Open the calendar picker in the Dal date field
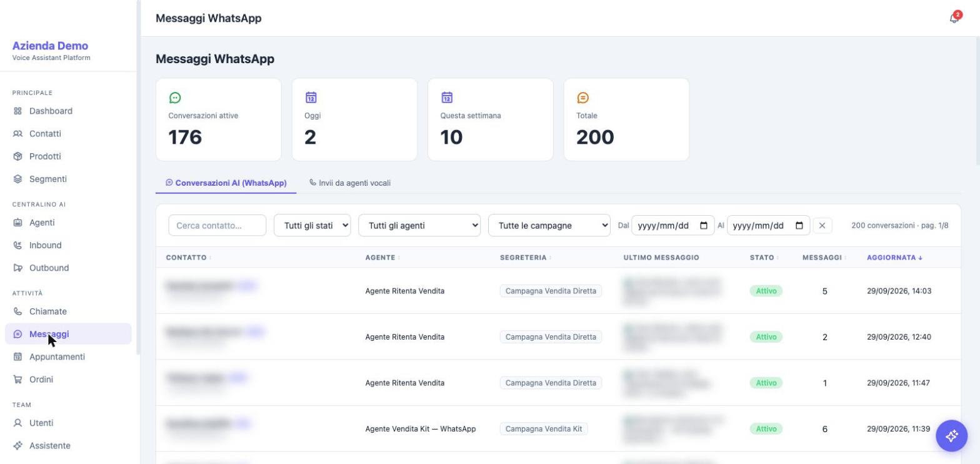Screen dimensions: 980x464 click(x=703, y=226)
